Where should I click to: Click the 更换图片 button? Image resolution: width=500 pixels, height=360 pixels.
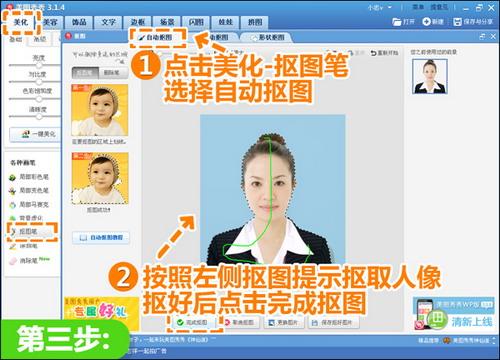pyautogui.click(x=283, y=322)
